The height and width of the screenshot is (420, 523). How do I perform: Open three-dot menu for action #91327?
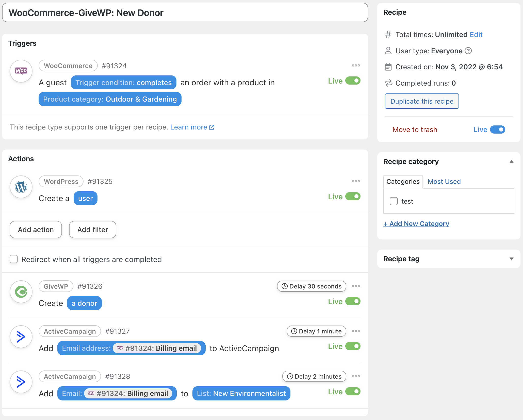[356, 331]
